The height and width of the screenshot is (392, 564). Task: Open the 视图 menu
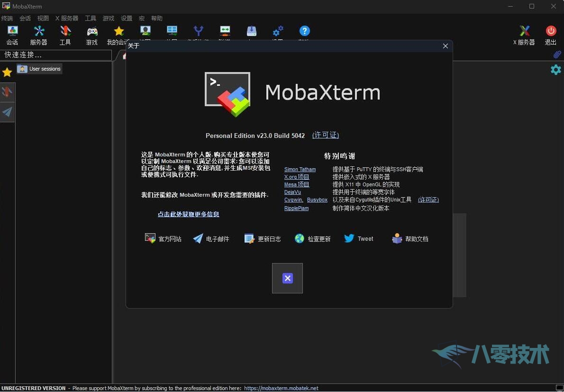coord(43,18)
